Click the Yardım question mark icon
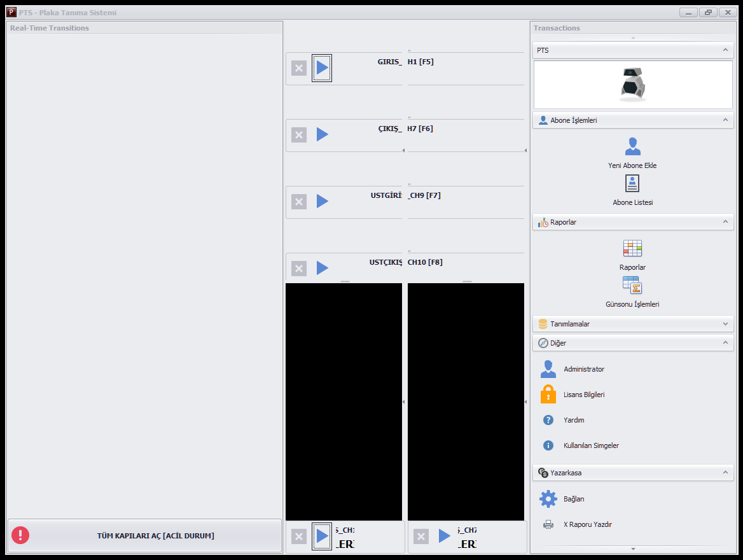 pos(548,420)
